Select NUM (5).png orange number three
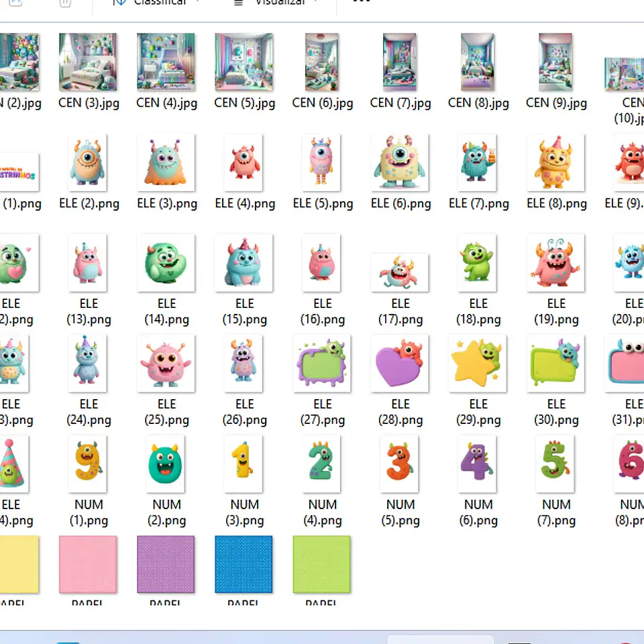The image size is (644, 644). pos(399,464)
